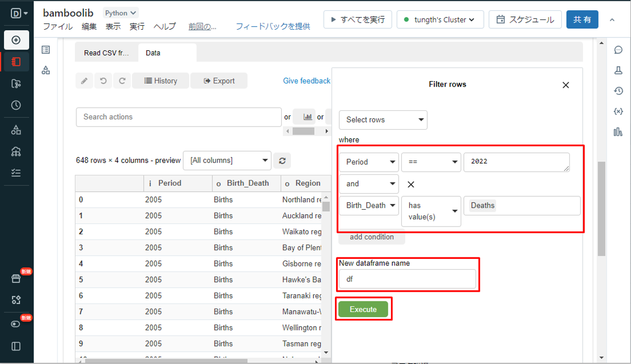Click the undo arrow icon
The width and height of the screenshot is (631, 364).
103,81
